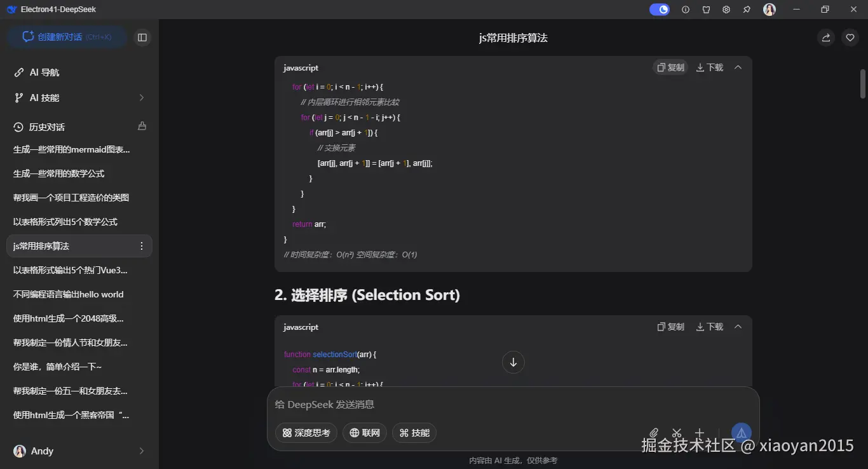
Task: Open settings via the gear icon
Action: coord(726,10)
